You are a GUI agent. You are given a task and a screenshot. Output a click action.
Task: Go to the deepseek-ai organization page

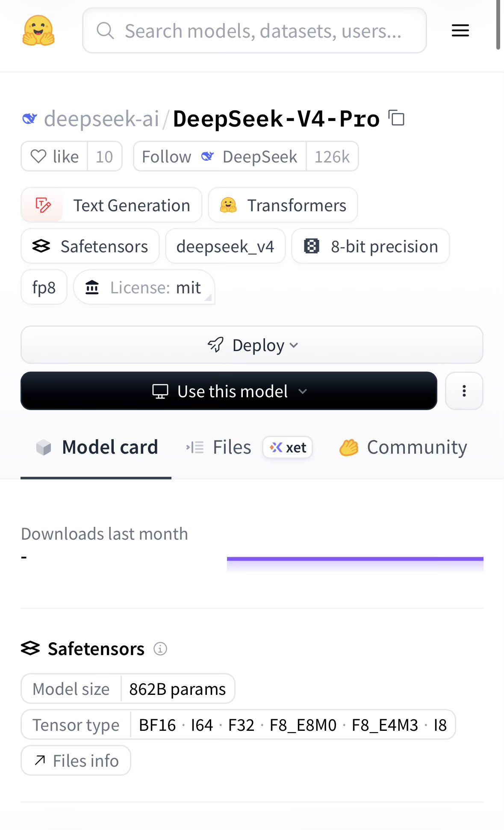pyautogui.click(x=101, y=118)
